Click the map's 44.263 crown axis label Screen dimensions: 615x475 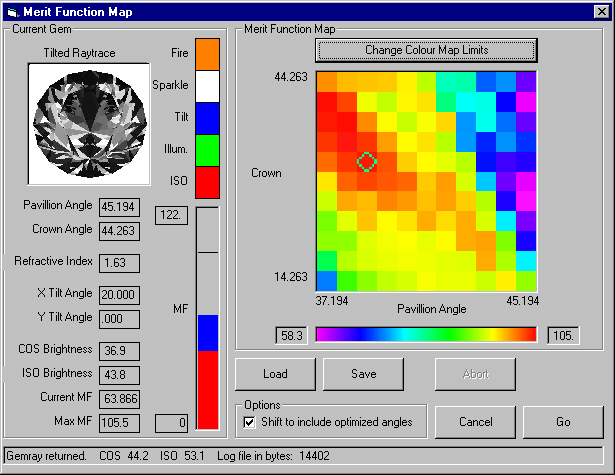[291, 77]
